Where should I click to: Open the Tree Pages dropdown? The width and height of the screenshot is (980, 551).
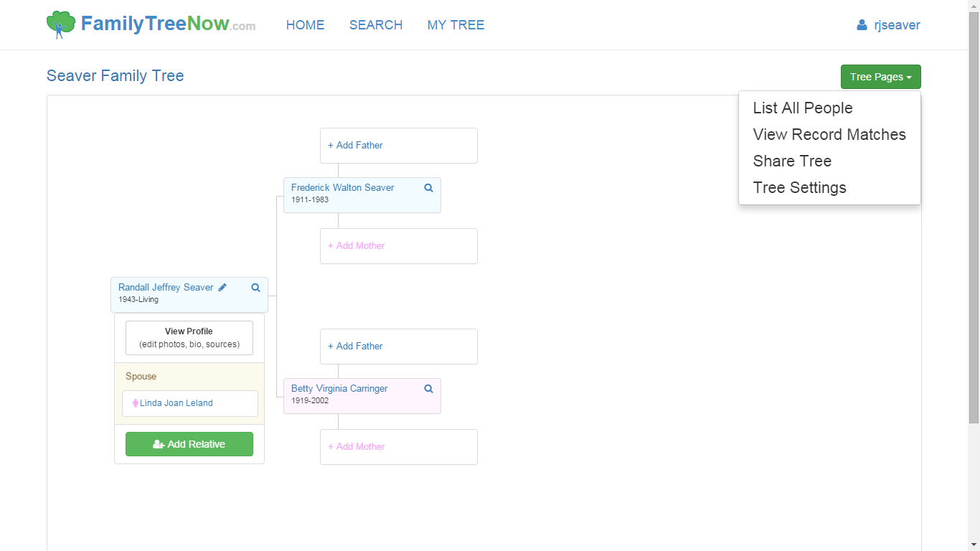(880, 77)
